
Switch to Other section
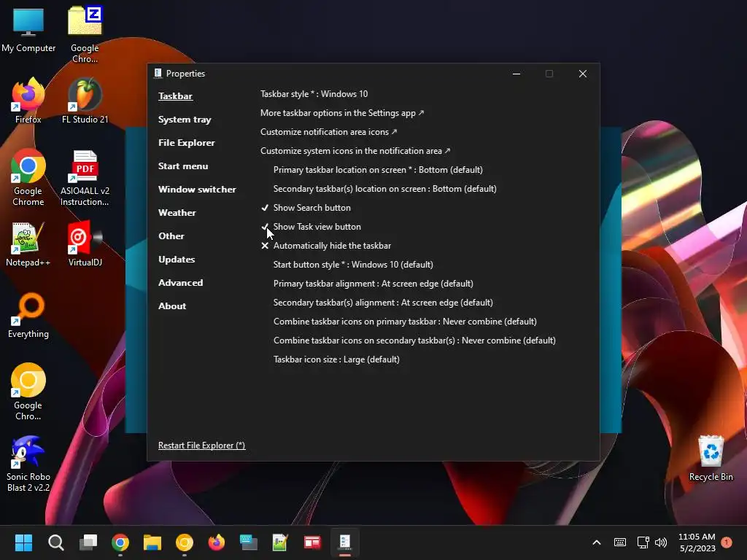171,236
